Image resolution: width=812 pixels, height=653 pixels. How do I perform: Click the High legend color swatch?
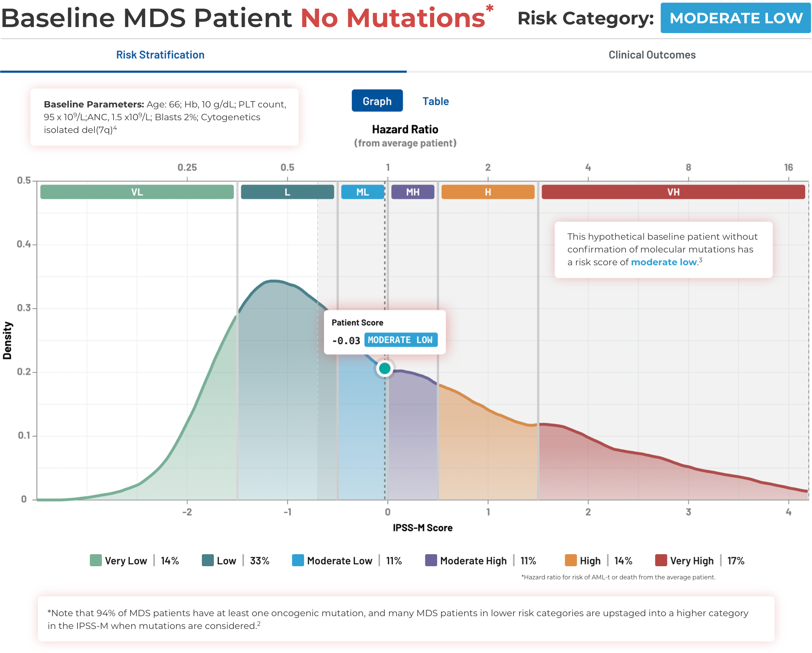point(571,560)
